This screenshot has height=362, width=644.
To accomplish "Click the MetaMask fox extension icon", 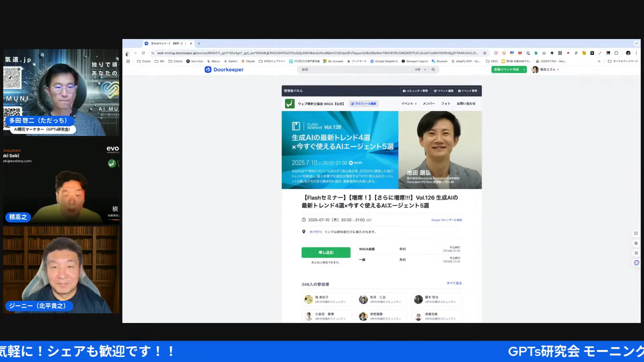I will 520,53.
